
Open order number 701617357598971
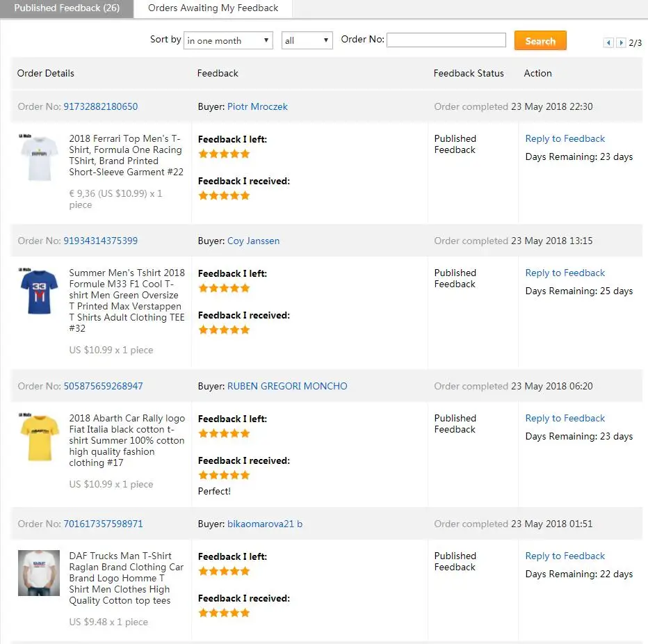pos(103,524)
